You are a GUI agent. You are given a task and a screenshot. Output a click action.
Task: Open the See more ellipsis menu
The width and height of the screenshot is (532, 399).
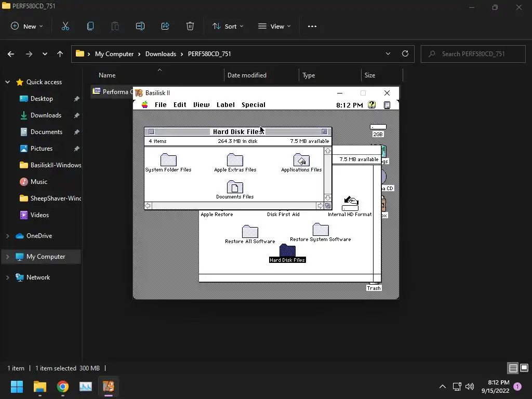pyautogui.click(x=312, y=26)
